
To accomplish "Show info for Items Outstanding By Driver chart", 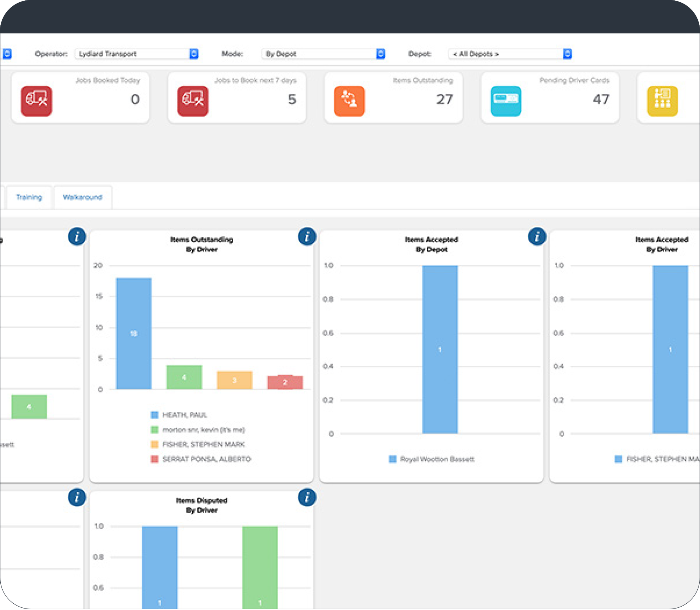I will click(307, 237).
